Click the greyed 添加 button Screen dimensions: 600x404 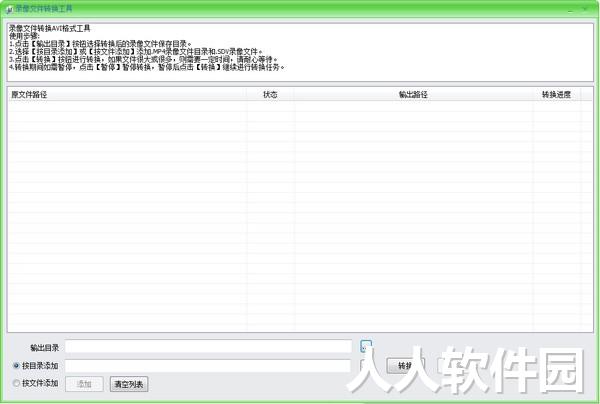(84, 384)
